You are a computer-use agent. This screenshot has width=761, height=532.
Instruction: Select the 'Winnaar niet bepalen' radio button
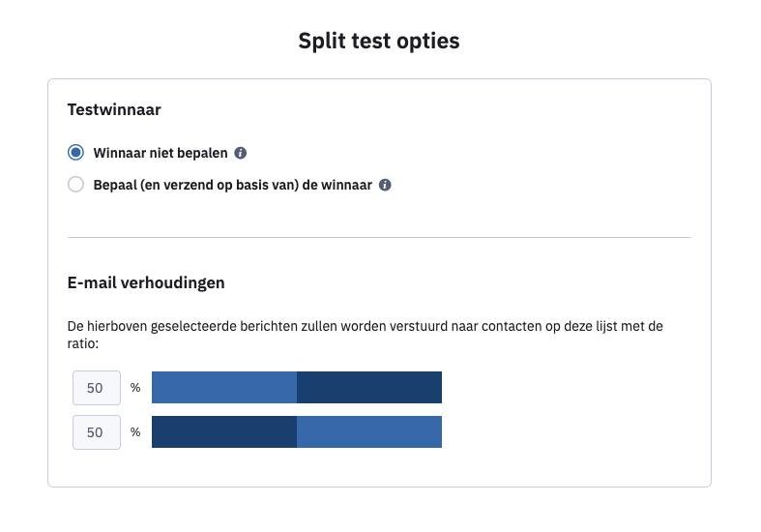tap(76, 153)
